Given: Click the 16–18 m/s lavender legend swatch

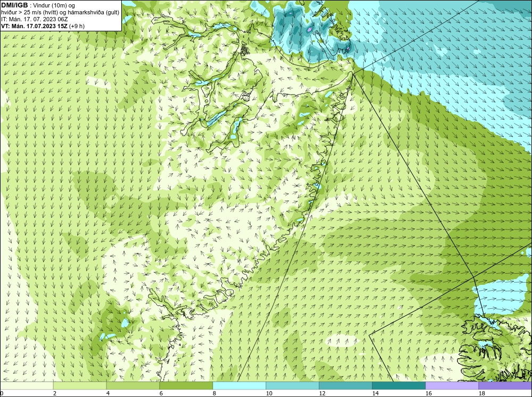Looking at the screenshot, I should click(x=452, y=385).
